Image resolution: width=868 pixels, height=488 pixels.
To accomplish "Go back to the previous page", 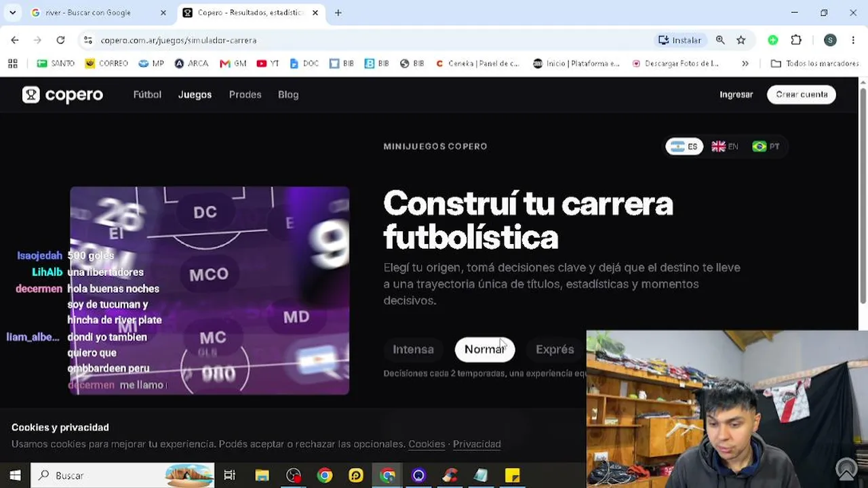I will coord(15,40).
